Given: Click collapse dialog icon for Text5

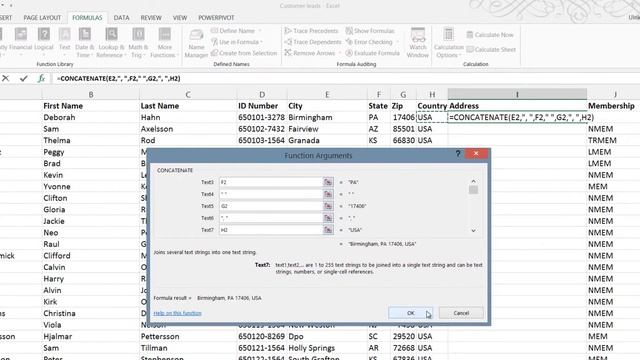Looking at the screenshot, I should [x=328, y=206].
